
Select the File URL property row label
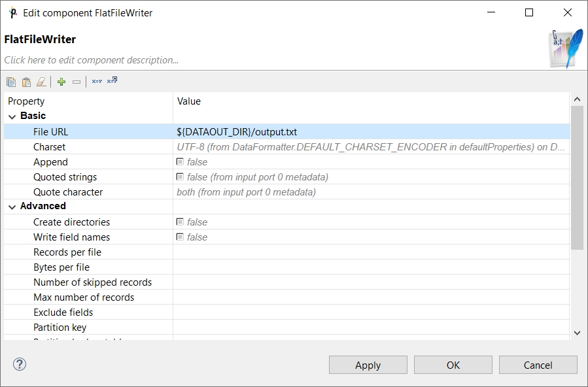(x=50, y=132)
